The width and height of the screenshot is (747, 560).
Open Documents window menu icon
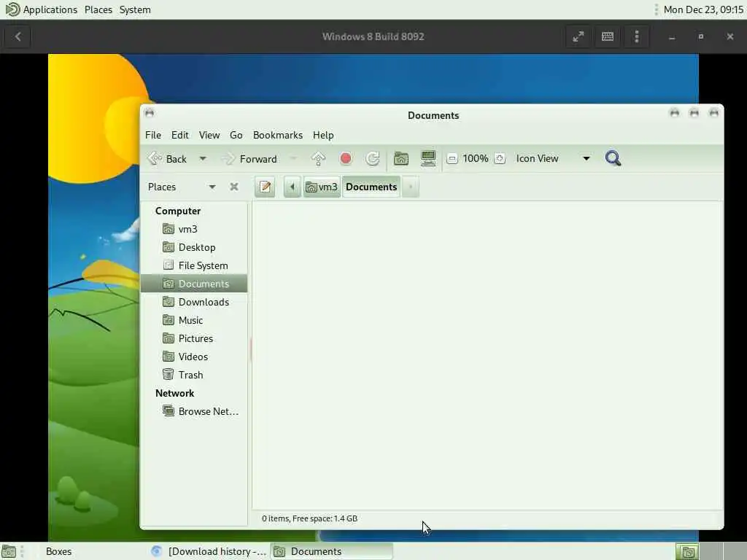[149, 113]
